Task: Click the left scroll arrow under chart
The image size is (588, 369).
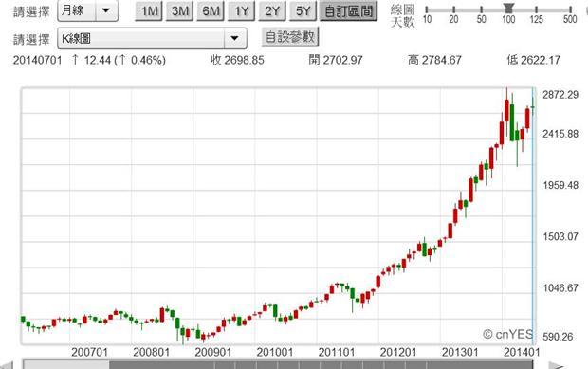Action: pos(7,365)
